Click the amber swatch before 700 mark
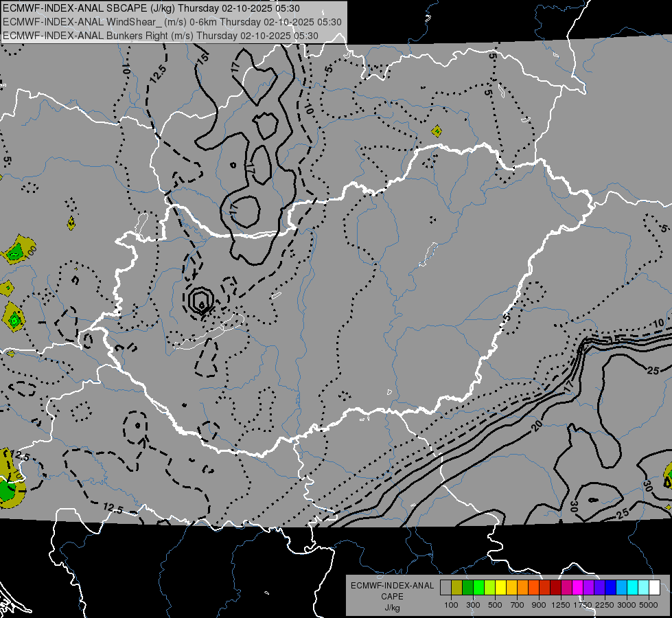 (x=511, y=587)
